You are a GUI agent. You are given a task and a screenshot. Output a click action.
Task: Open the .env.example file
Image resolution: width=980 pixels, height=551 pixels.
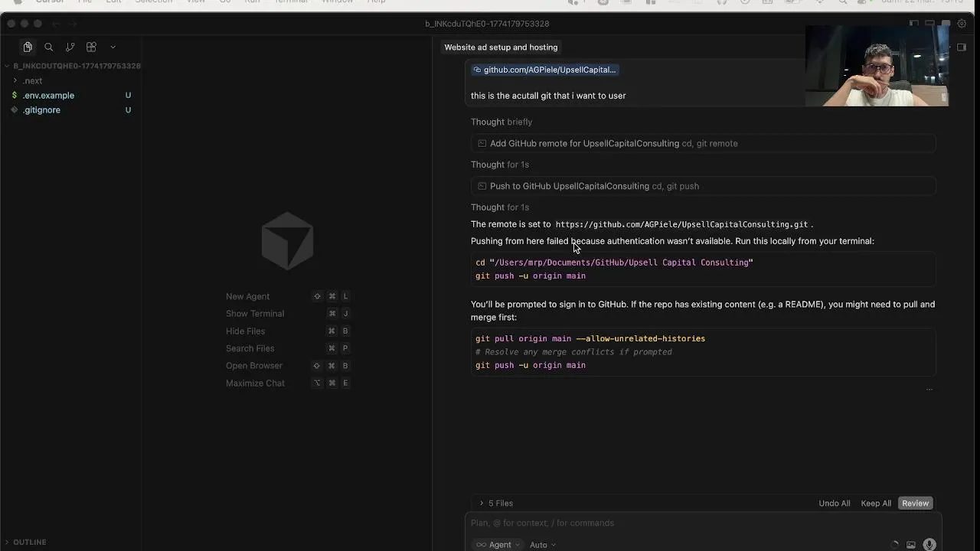[x=48, y=96]
